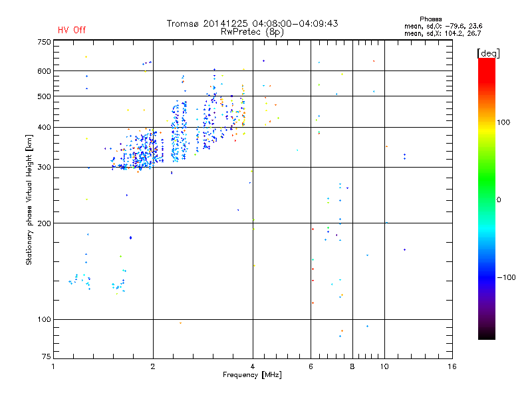Click the 'Frequency [MHz]' axis label

(252, 375)
